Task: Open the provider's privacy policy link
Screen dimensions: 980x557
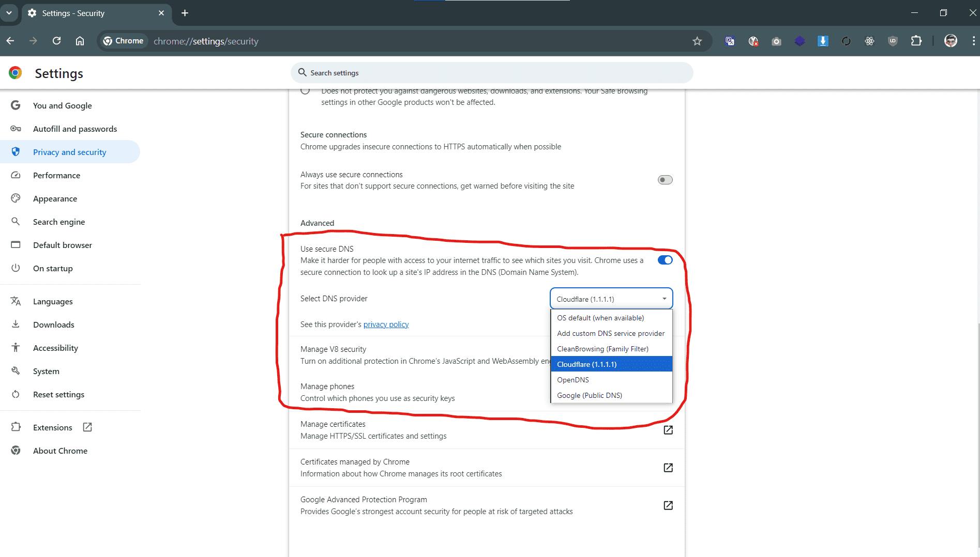Action: (386, 324)
